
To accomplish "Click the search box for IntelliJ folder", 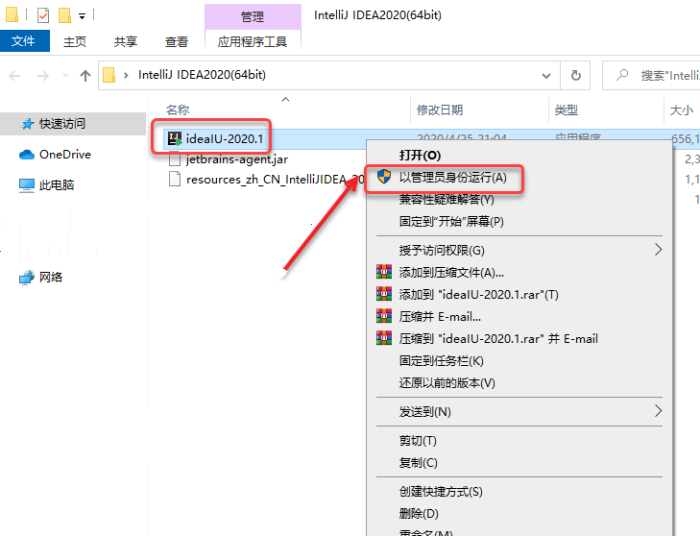I will pos(652,75).
